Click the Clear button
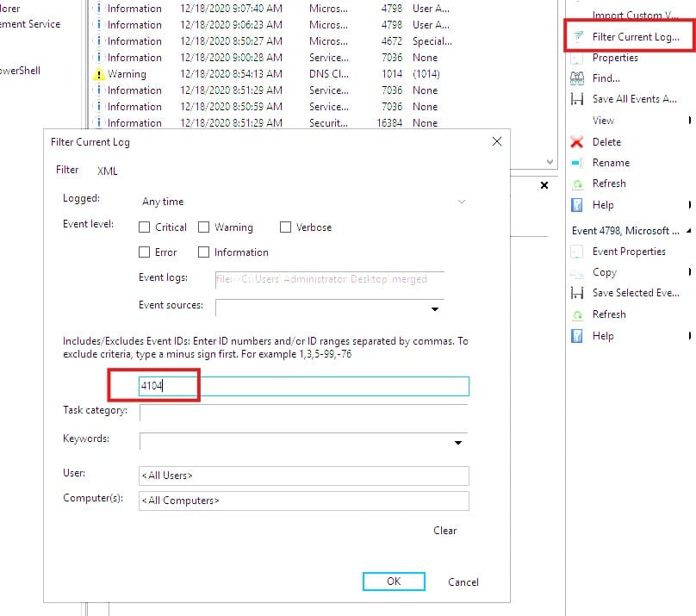 (x=444, y=531)
